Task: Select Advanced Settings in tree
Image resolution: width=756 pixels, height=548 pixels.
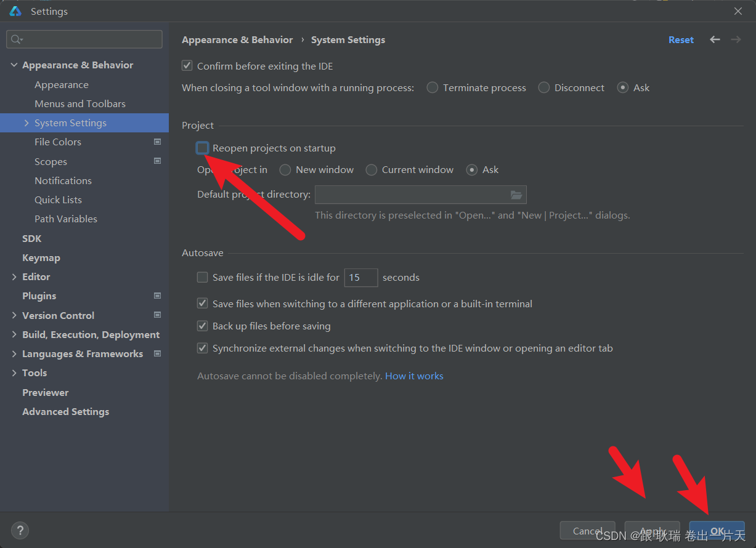Action: tap(66, 411)
